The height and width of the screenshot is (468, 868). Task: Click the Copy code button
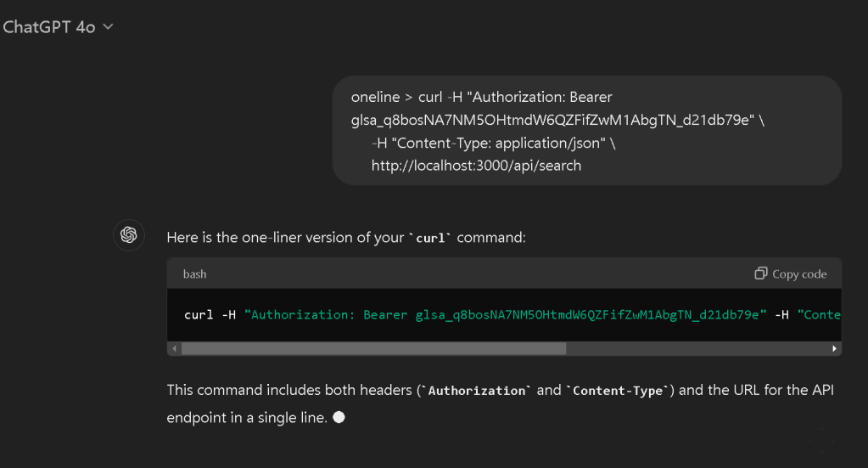pyautogui.click(x=791, y=273)
